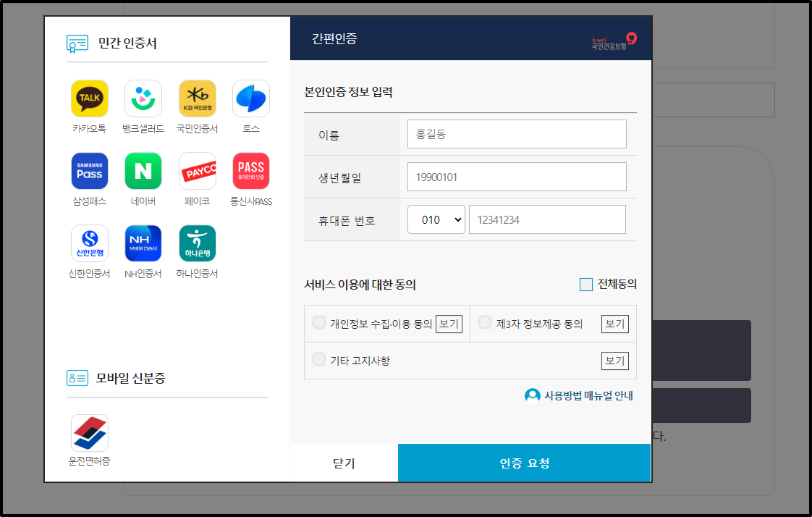Pick the Toss certificate icon
Viewport: 812px width, 517px height.
(251, 98)
